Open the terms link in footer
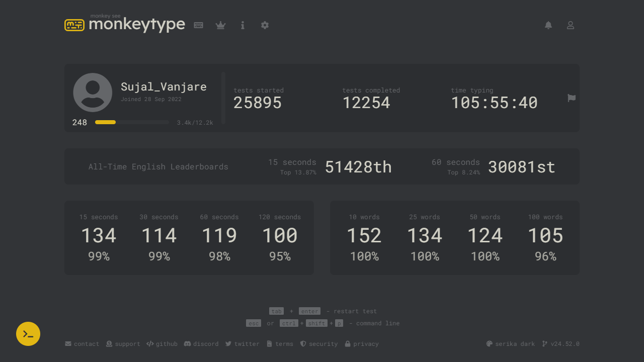Screen dimensions: 644x362 click(x=280, y=344)
